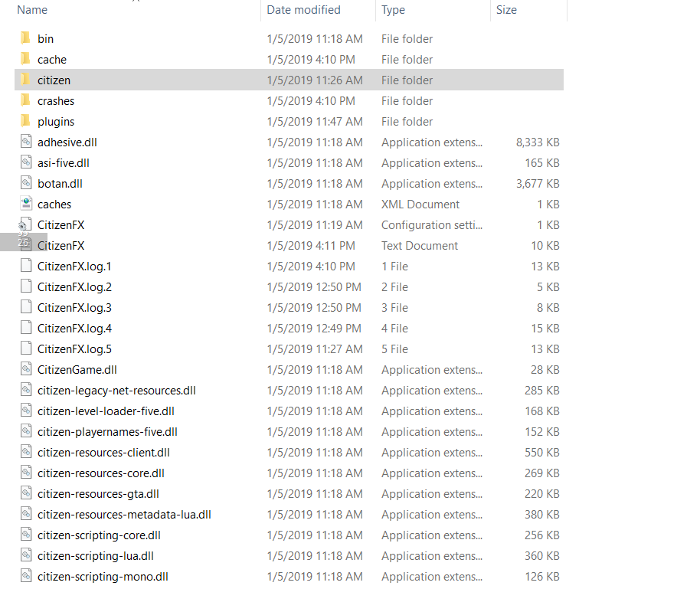Image resolution: width=700 pixels, height=589 pixels.
Task: Select the citizen-resources-core.dll file name
Action: click(101, 473)
